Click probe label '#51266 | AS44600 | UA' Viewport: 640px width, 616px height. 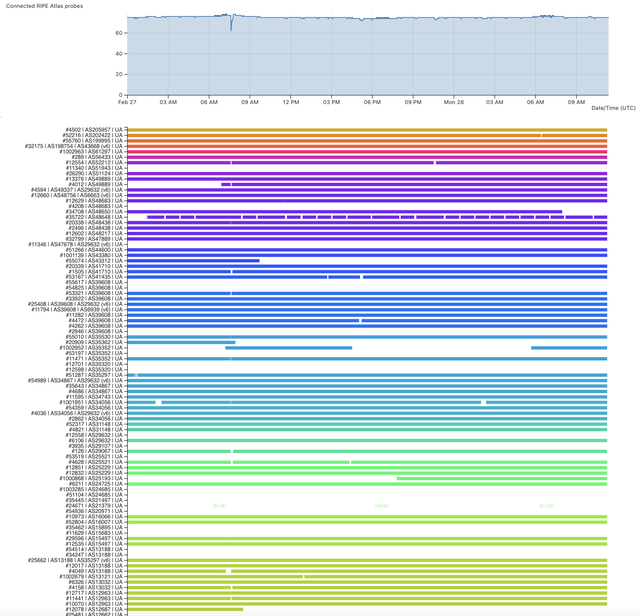[94, 250]
